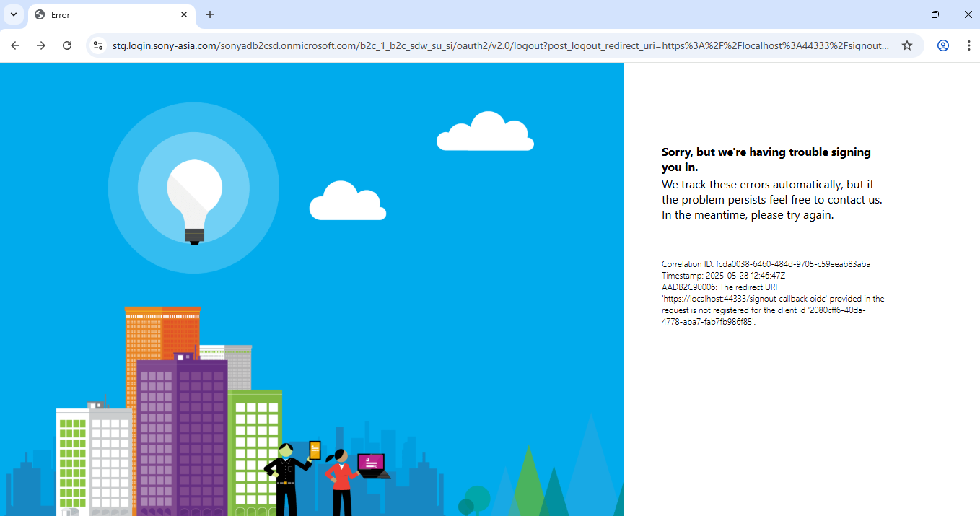980x516 pixels.
Task: Open the tab search dropdown arrow
Action: click(13, 14)
